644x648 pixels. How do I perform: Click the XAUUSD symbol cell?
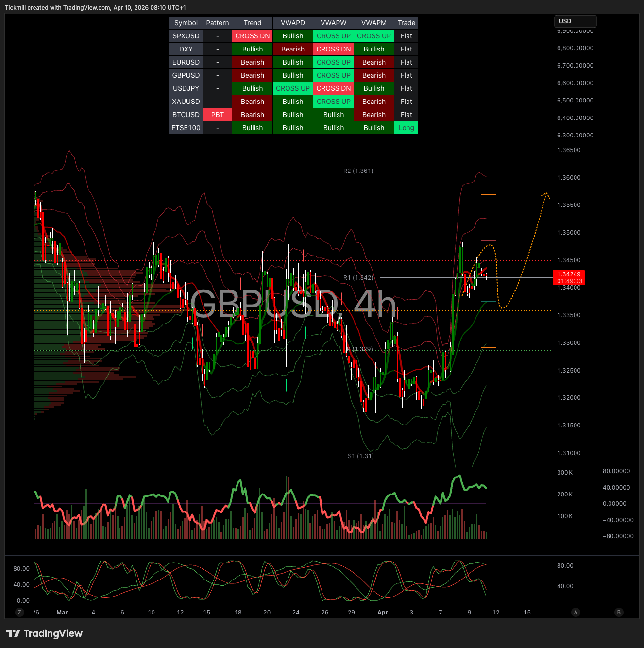(186, 102)
